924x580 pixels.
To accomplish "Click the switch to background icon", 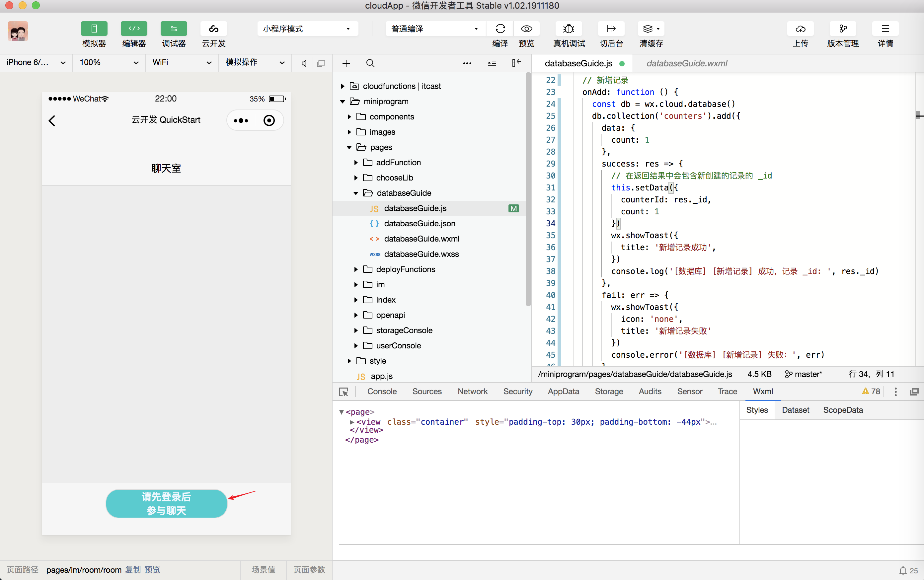I will (611, 29).
